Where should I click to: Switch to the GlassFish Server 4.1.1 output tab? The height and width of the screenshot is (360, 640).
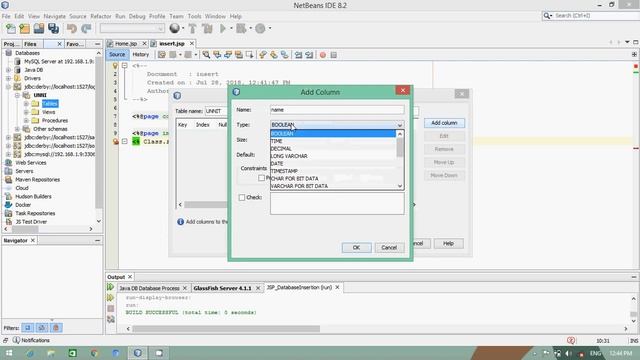tap(222, 288)
